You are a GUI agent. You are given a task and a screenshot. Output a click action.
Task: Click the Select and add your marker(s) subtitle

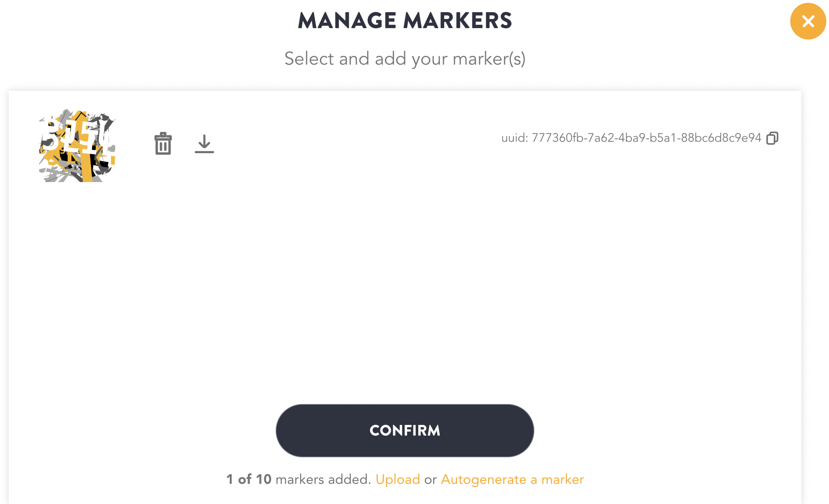coord(405,59)
